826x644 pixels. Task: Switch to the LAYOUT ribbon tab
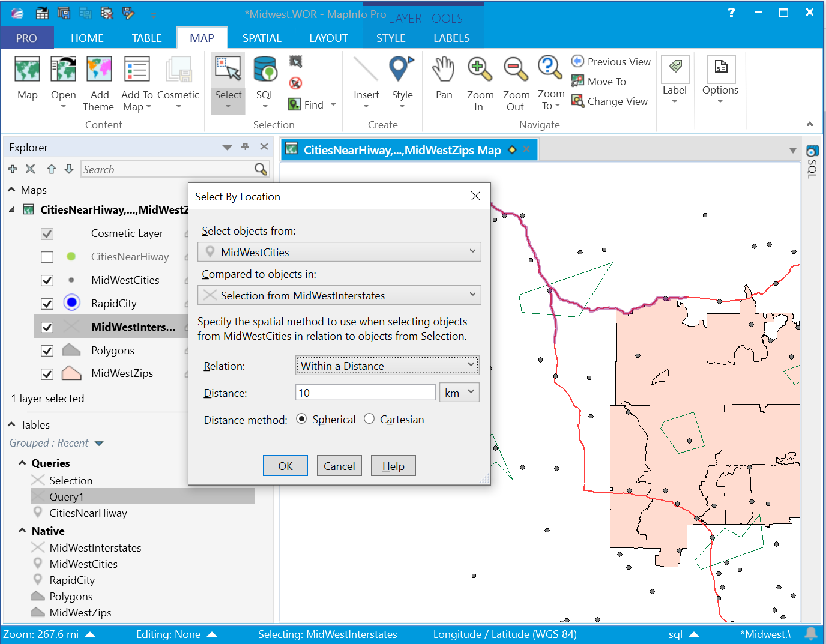tap(328, 38)
